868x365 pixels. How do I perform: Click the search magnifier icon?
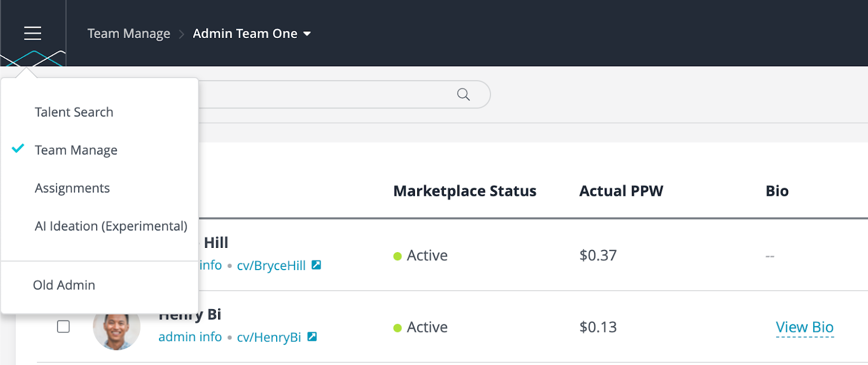click(463, 94)
